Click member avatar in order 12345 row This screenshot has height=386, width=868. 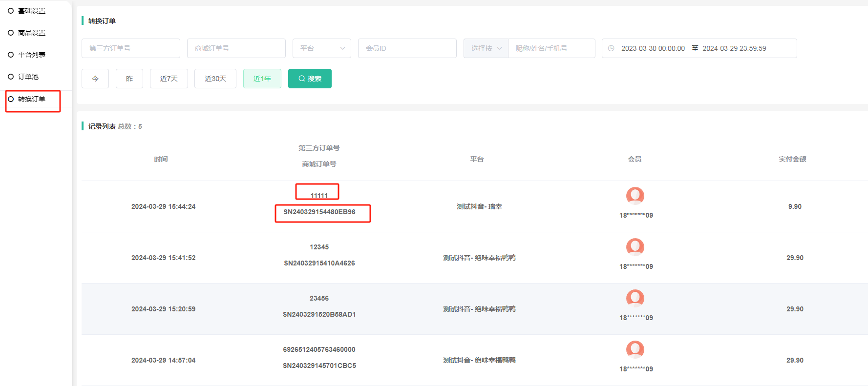click(x=635, y=247)
